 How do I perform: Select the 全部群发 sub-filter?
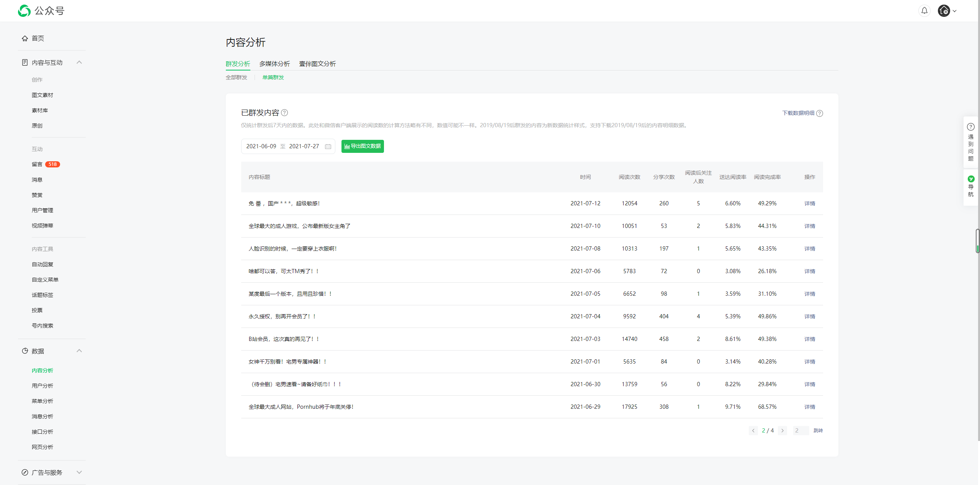coord(236,77)
